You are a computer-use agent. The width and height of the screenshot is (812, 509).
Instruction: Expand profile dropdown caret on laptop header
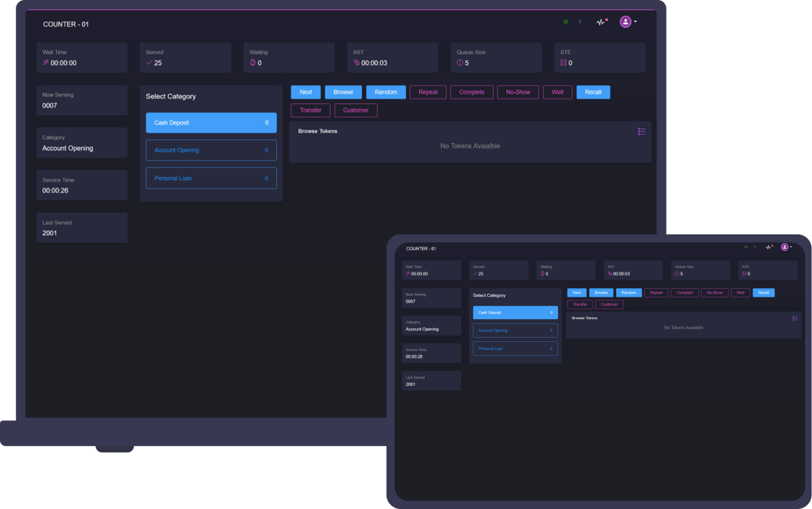coord(636,22)
